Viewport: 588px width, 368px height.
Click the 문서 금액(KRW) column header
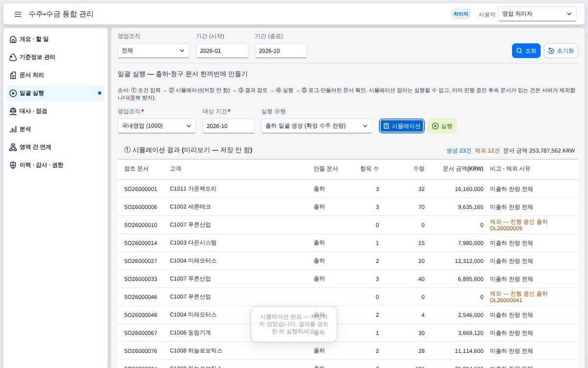(x=463, y=169)
